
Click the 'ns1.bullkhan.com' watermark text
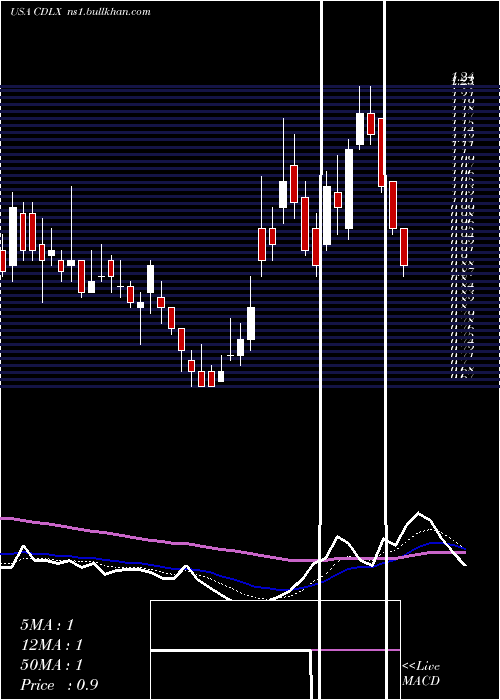click(111, 12)
